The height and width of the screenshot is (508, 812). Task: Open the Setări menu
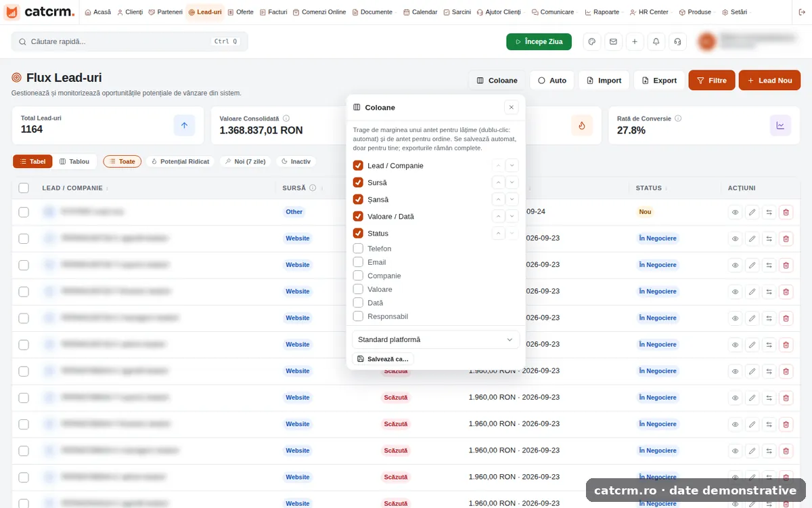pyautogui.click(x=735, y=12)
